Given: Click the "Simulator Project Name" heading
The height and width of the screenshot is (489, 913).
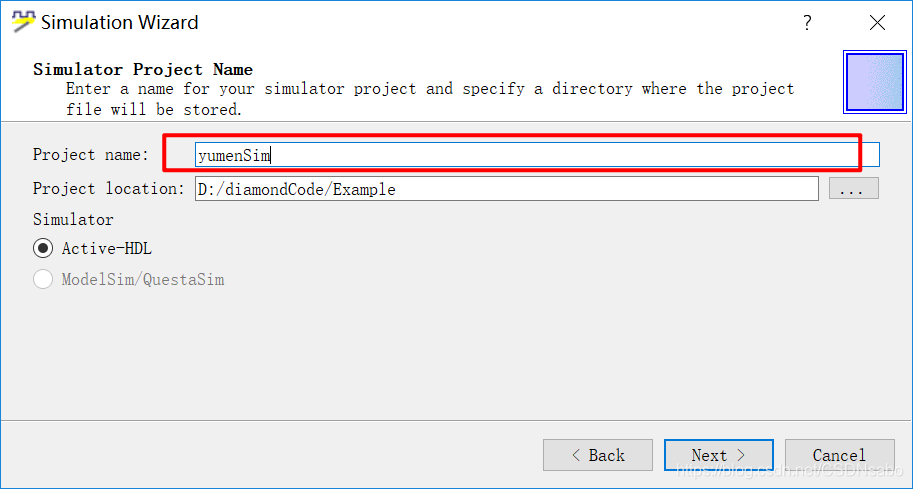Looking at the screenshot, I should point(143,69).
